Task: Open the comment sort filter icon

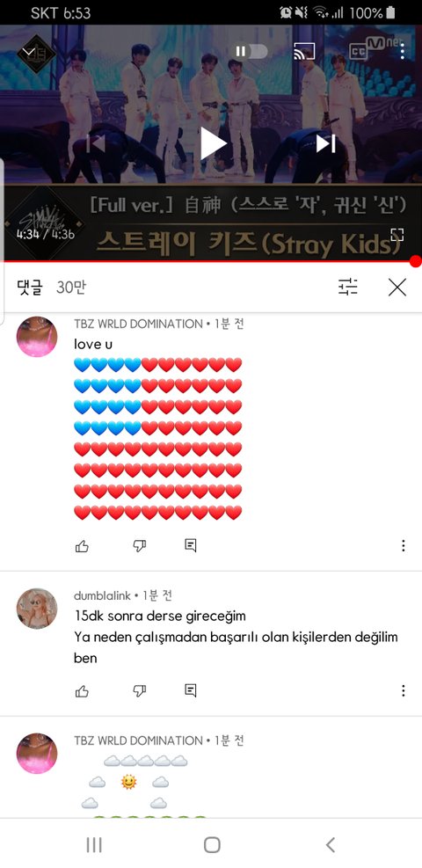Action: pyautogui.click(x=348, y=287)
